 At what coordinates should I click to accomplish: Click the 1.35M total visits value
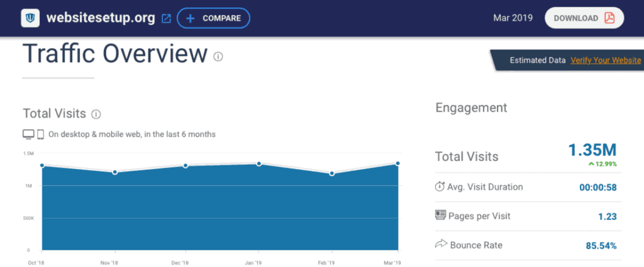click(x=593, y=150)
